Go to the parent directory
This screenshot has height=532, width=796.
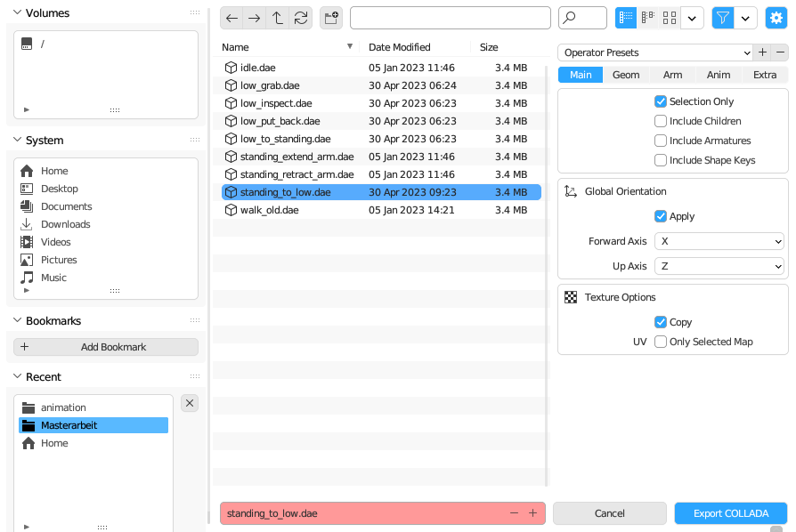click(x=278, y=18)
